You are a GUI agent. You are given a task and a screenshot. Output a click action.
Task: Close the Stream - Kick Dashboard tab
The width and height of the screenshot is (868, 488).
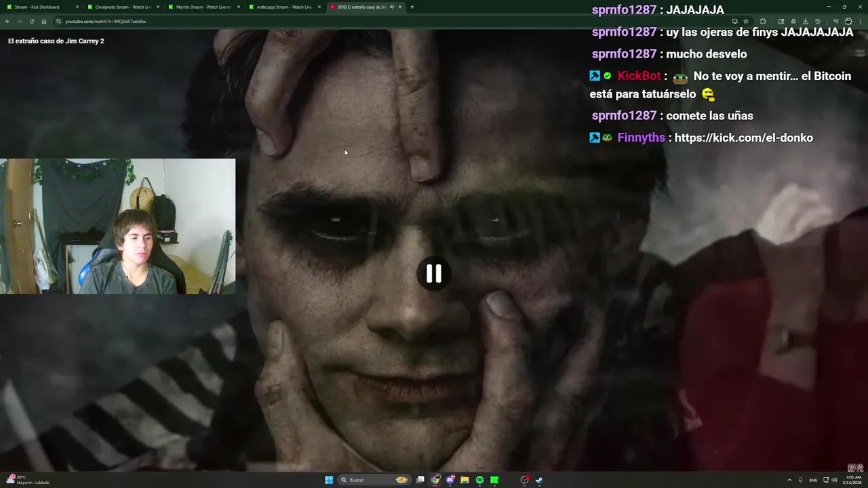click(x=77, y=7)
